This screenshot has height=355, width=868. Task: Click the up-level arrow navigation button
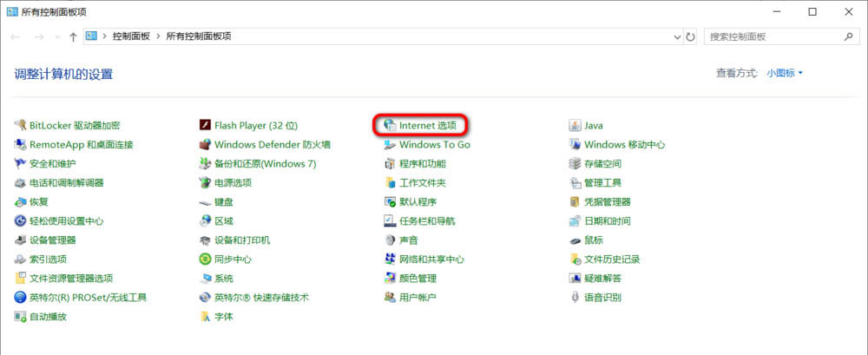pos(73,37)
